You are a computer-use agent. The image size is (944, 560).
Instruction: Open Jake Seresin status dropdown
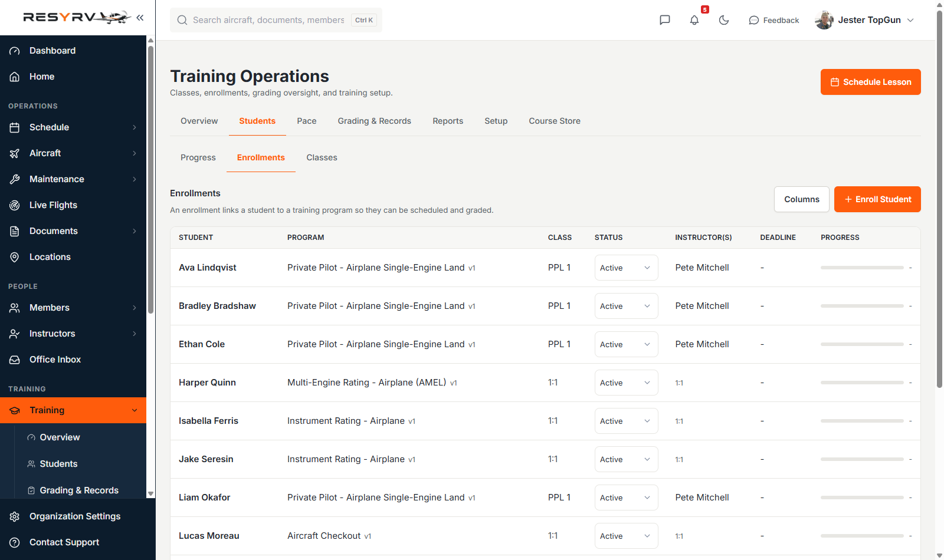point(626,459)
